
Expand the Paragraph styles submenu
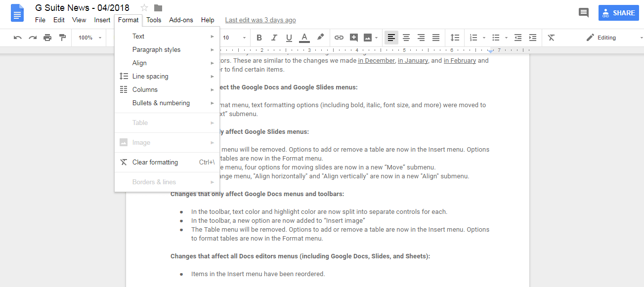click(156, 49)
